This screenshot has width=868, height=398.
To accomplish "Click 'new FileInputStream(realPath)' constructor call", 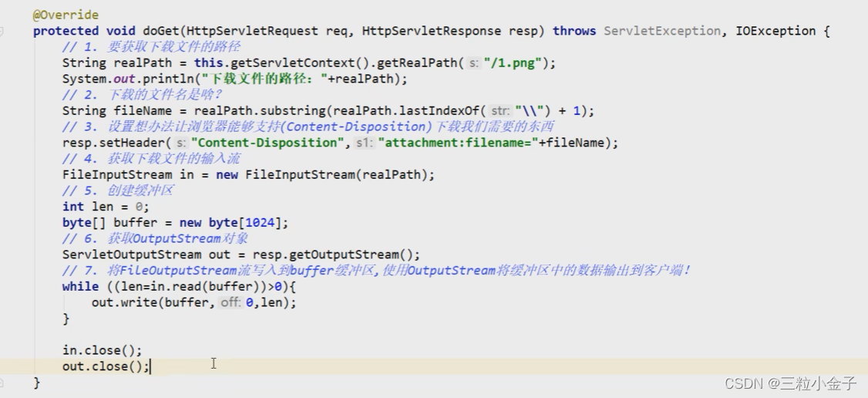I will 322,175.
